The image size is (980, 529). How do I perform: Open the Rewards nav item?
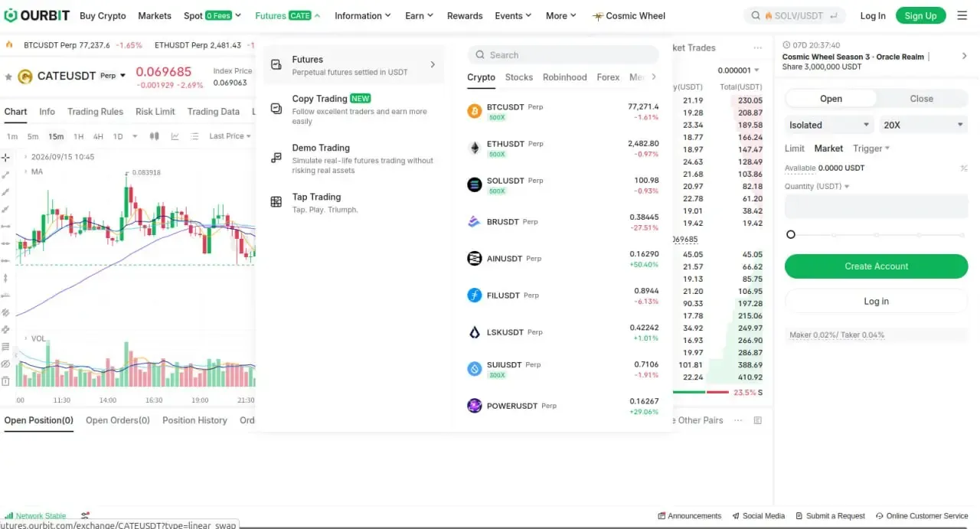(465, 15)
